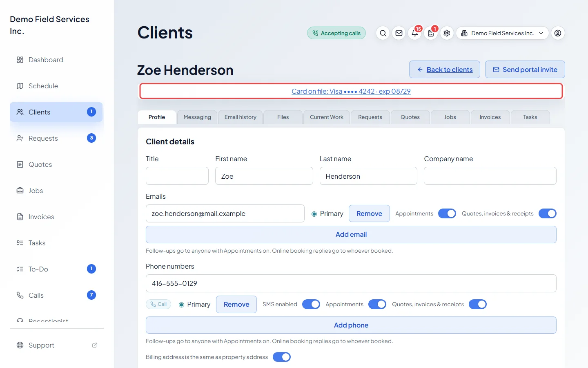This screenshot has width=588, height=368.
Task: Click the Send portal invite button
Action: point(525,70)
